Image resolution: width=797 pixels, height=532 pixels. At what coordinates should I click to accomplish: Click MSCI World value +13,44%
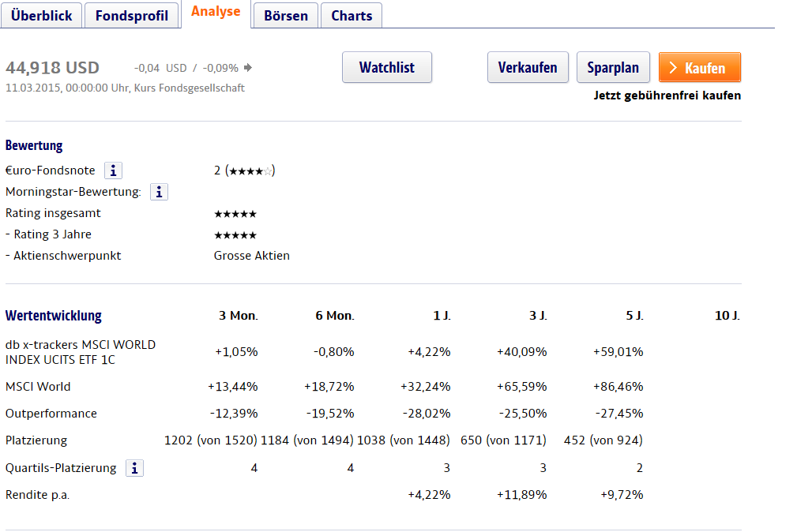(x=233, y=387)
